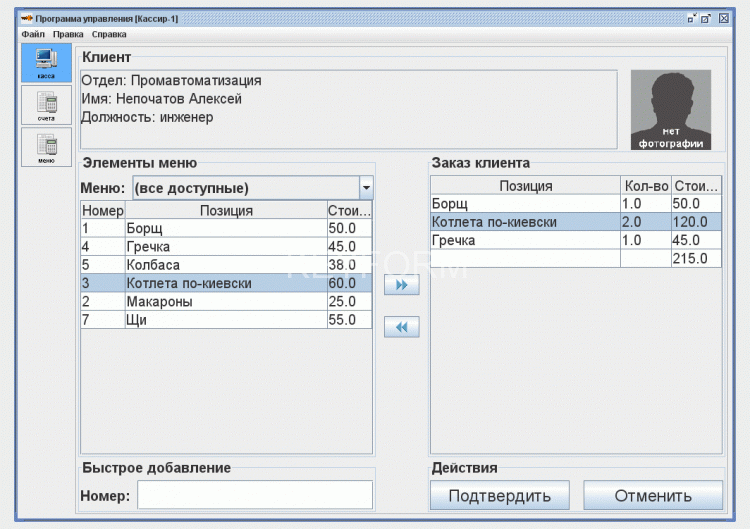Open the меню sidebar icon

46,147
